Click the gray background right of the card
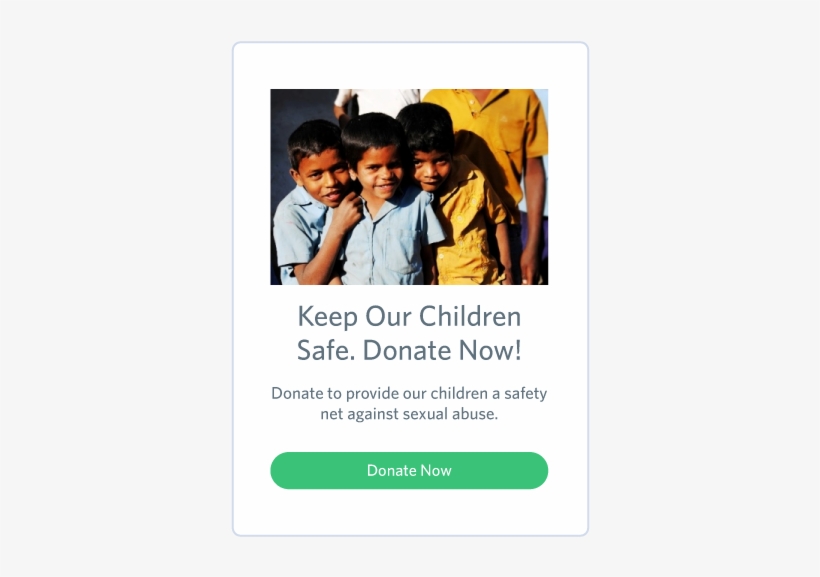This screenshot has width=820, height=577. pyautogui.click(x=704, y=288)
